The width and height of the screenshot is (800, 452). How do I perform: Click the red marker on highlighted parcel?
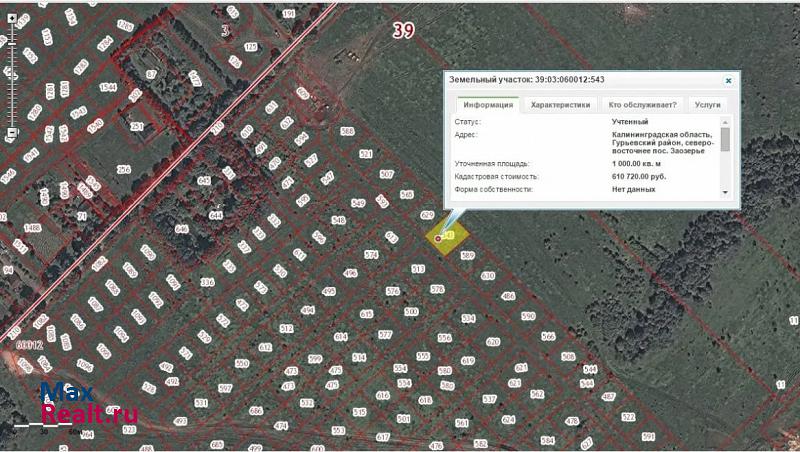click(x=438, y=239)
